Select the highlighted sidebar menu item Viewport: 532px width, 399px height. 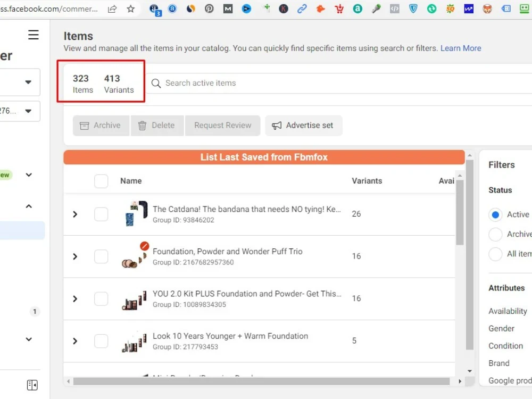click(x=22, y=230)
